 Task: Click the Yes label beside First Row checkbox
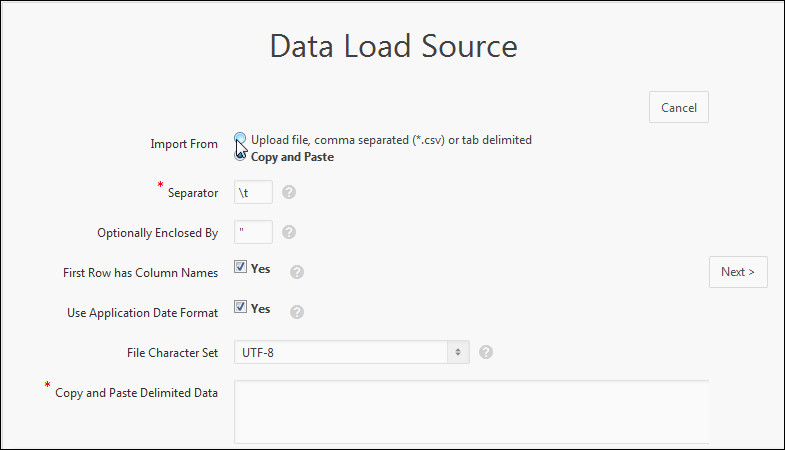click(260, 269)
